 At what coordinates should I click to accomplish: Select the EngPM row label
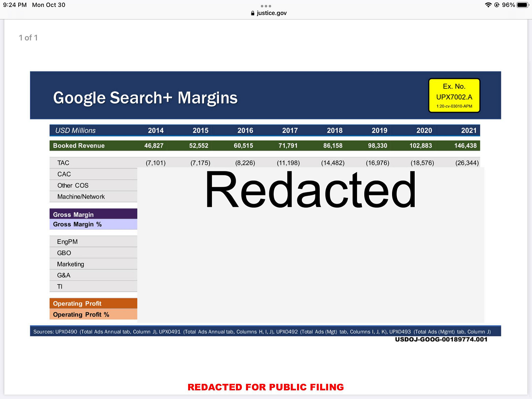point(67,242)
